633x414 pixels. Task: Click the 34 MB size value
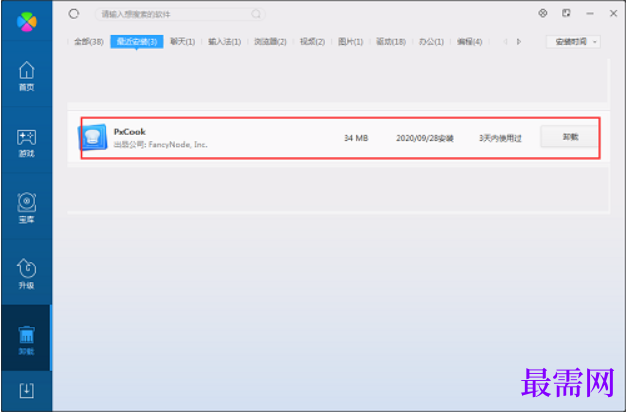click(356, 138)
